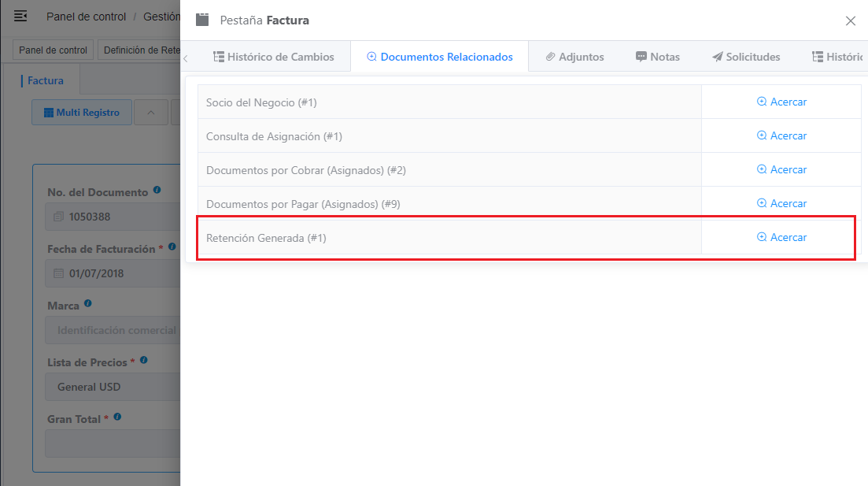Click the info icon beside Marca
This screenshot has width=868, height=486.
point(88,304)
